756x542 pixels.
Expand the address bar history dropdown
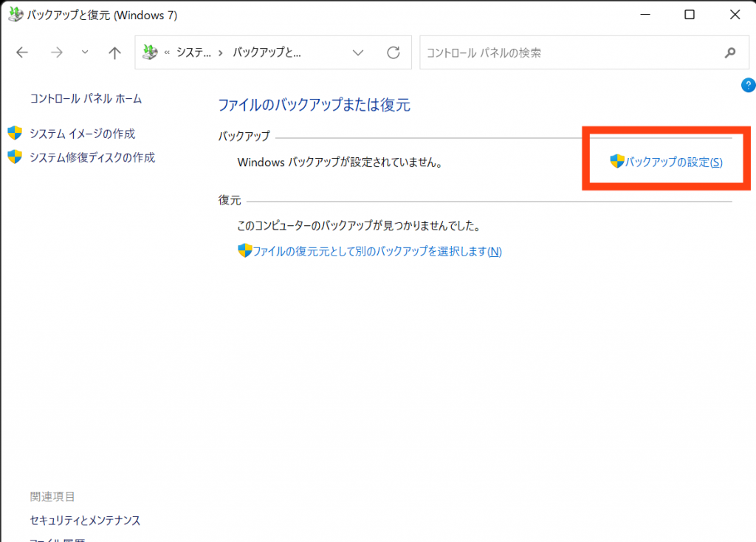(x=358, y=52)
